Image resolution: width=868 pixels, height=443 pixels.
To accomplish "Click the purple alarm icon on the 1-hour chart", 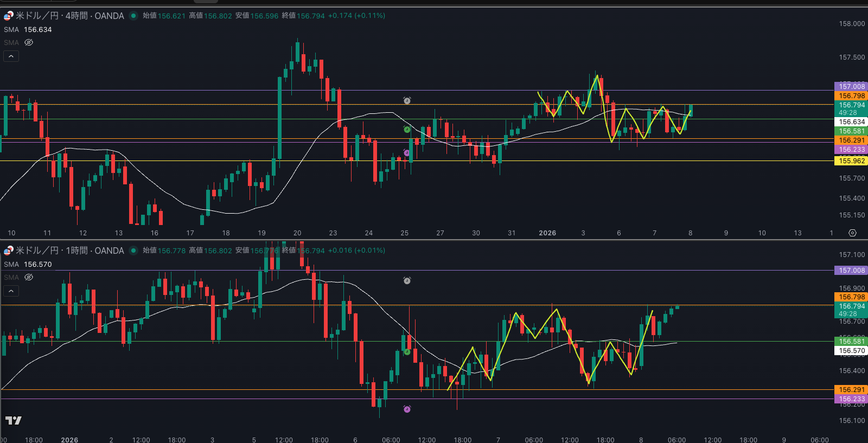I will tap(407, 409).
